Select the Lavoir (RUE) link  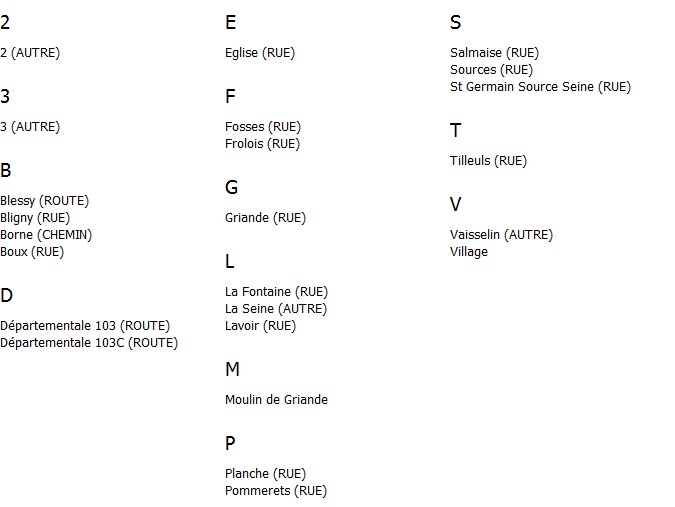[260, 326]
